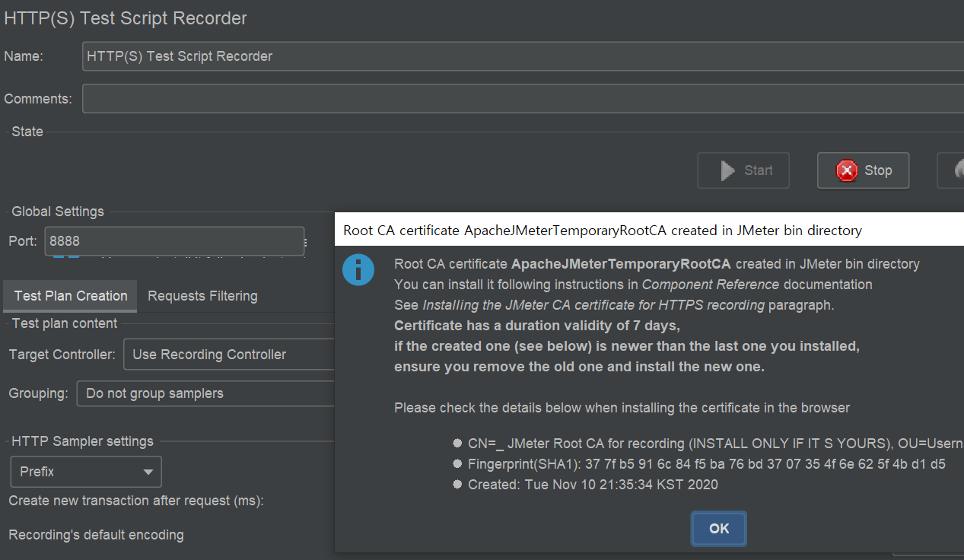Image resolution: width=964 pixels, height=560 pixels.
Task: Click the CN= JMeter Root CA line
Action: pyautogui.click(x=716, y=444)
